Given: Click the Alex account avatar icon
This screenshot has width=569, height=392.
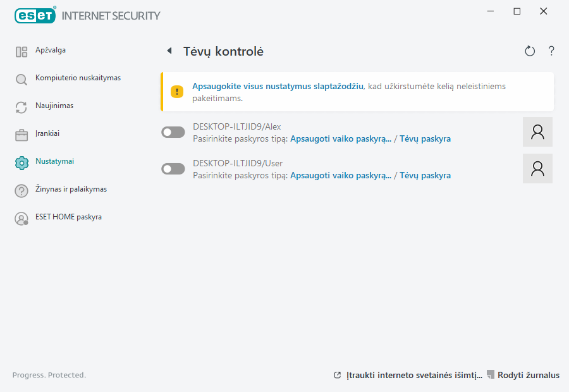Looking at the screenshot, I should pyautogui.click(x=537, y=132).
